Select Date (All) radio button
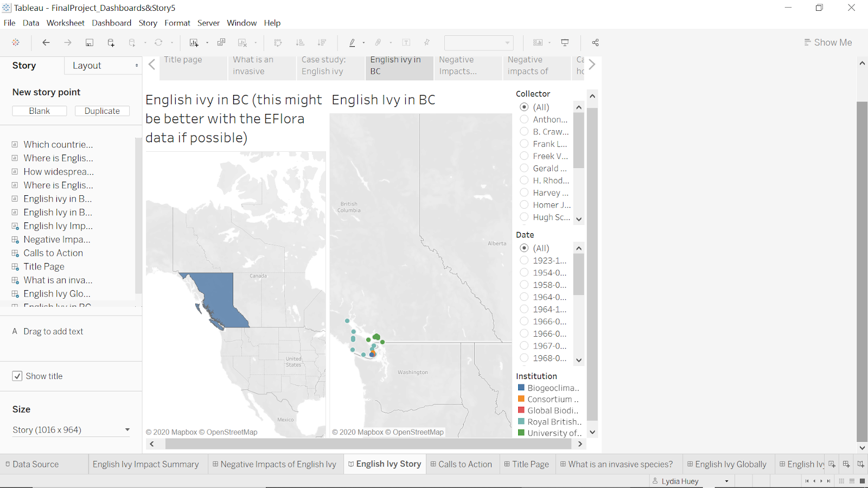The width and height of the screenshot is (868, 488). click(524, 248)
